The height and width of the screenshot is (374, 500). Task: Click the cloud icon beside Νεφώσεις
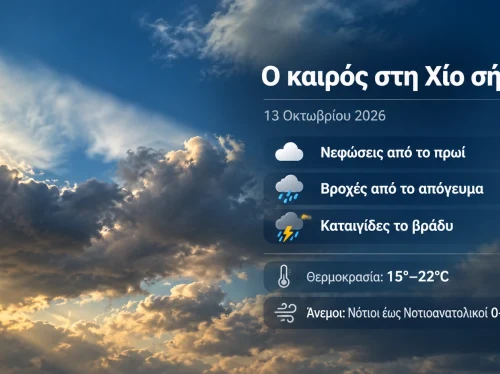coord(289,152)
